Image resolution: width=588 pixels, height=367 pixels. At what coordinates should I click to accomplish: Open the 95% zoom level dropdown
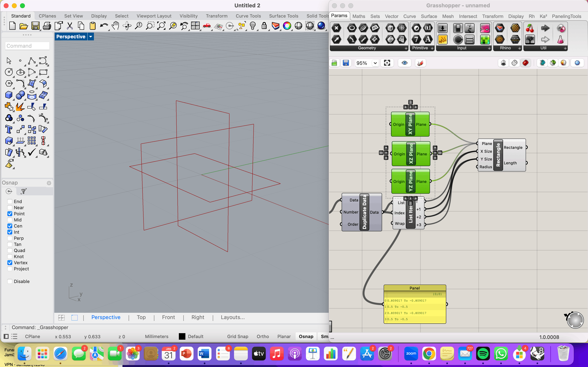375,63
